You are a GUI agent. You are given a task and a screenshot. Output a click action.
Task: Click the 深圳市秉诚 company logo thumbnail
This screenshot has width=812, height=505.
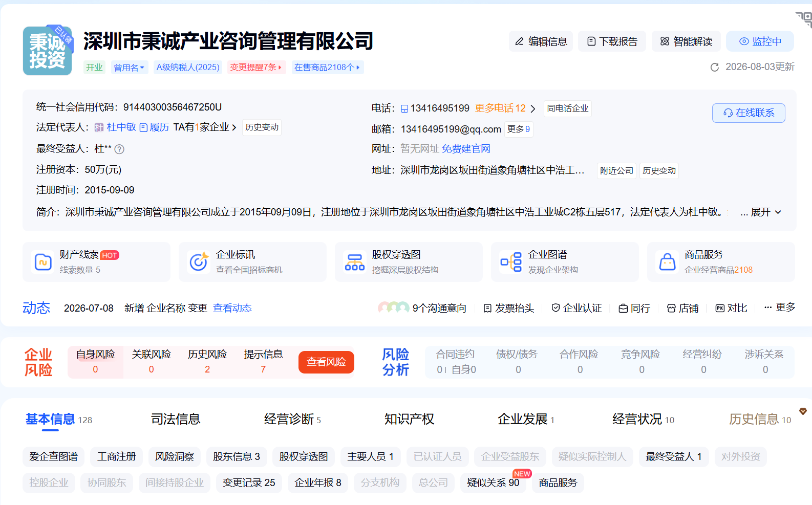[48, 51]
